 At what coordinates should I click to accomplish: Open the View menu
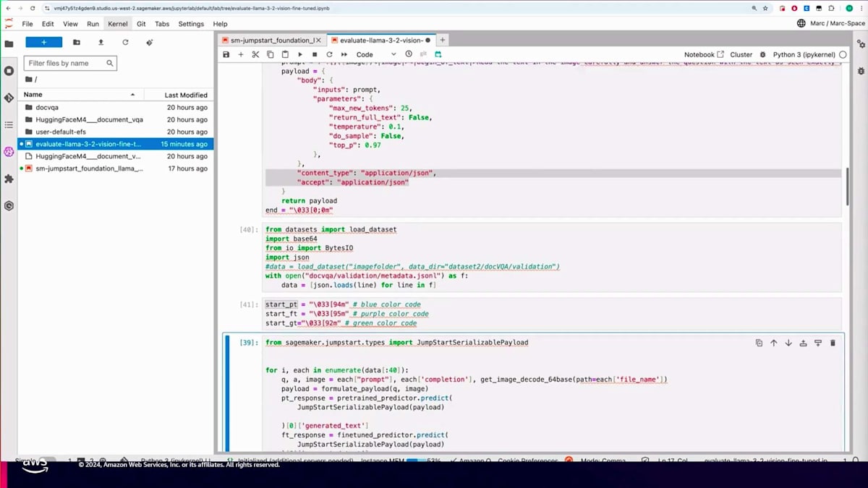tap(70, 24)
